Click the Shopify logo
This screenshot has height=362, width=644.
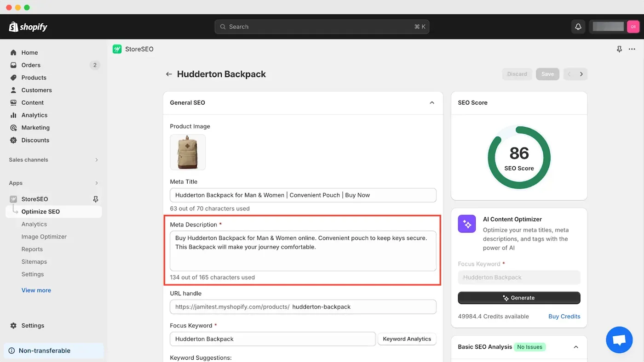[28, 27]
